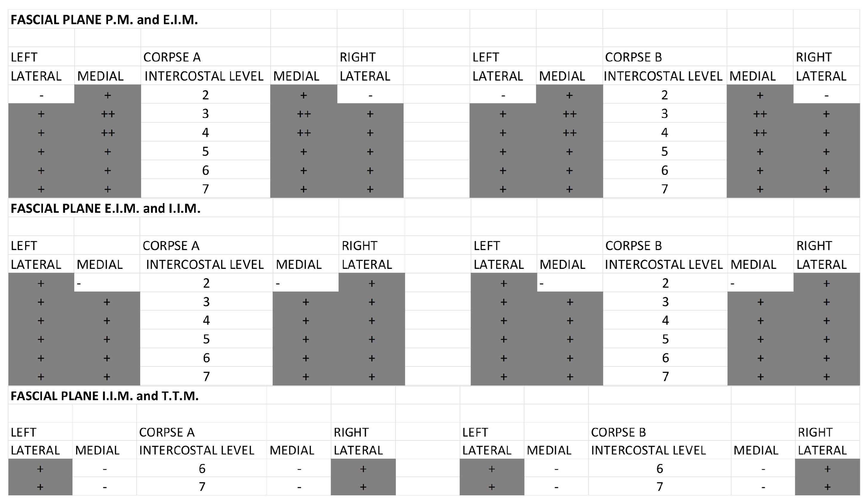This screenshot has height=504, width=868.
Task: Select Corpse A level 5 in the middle table
Action: point(206,339)
